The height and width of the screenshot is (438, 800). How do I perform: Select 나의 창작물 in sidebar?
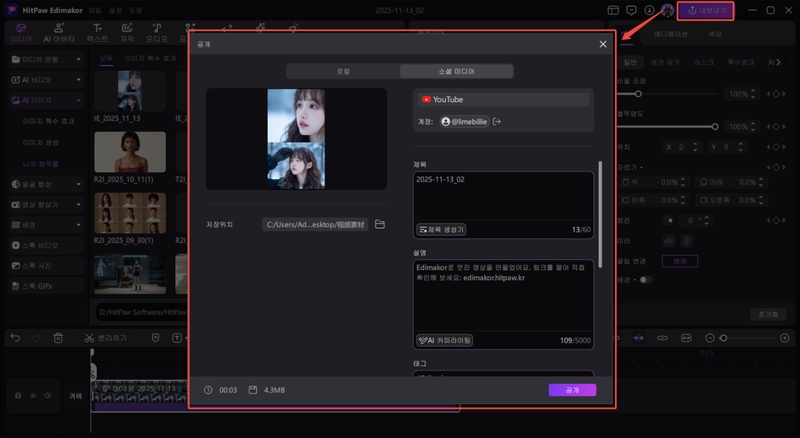tap(40, 164)
